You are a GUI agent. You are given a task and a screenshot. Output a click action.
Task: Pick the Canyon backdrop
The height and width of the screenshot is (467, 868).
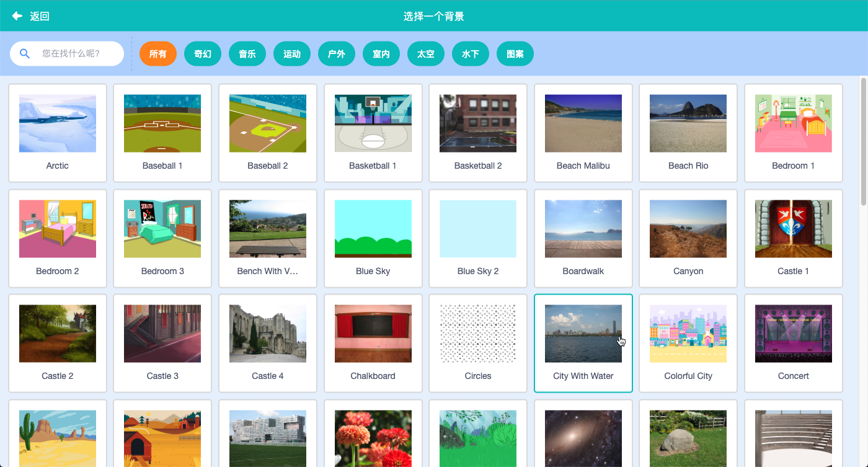click(x=688, y=238)
